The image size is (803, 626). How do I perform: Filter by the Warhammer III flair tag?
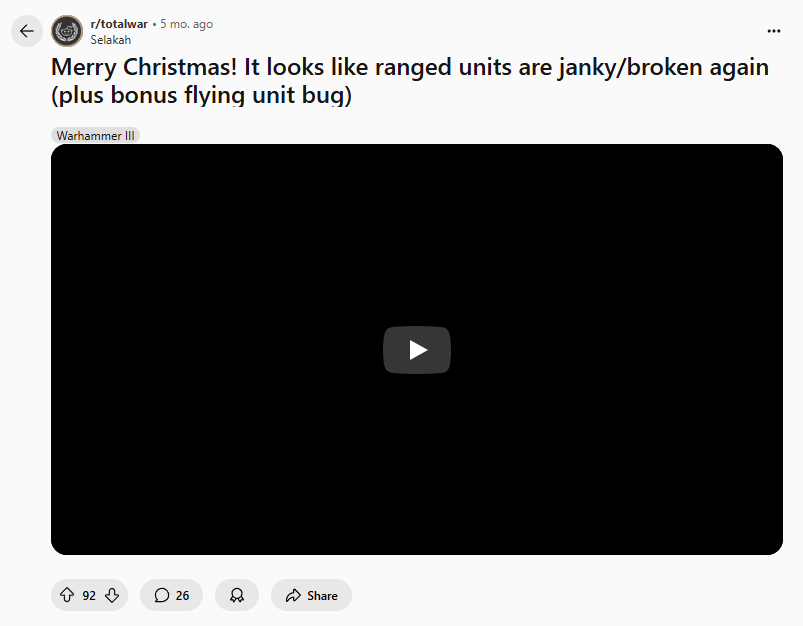click(x=95, y=136)
